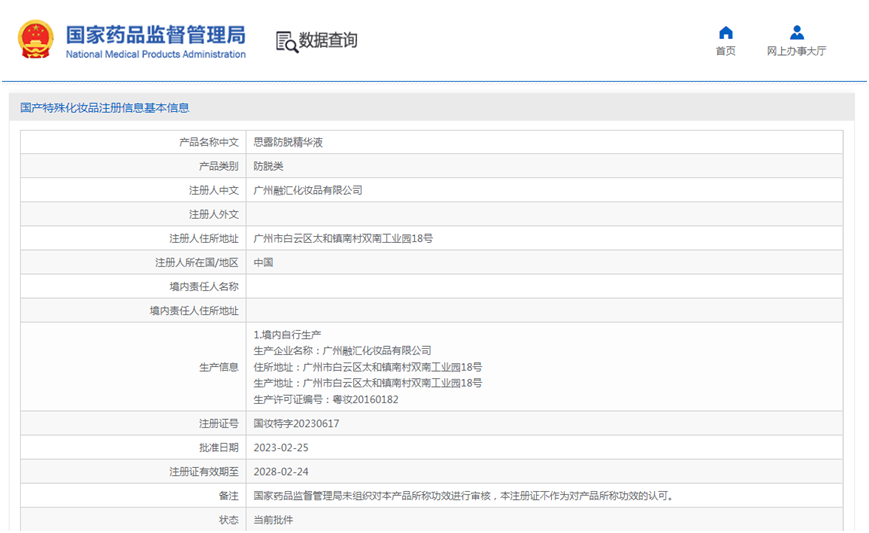
Task: Go to 首页 via text label
Action: [726, 51]
